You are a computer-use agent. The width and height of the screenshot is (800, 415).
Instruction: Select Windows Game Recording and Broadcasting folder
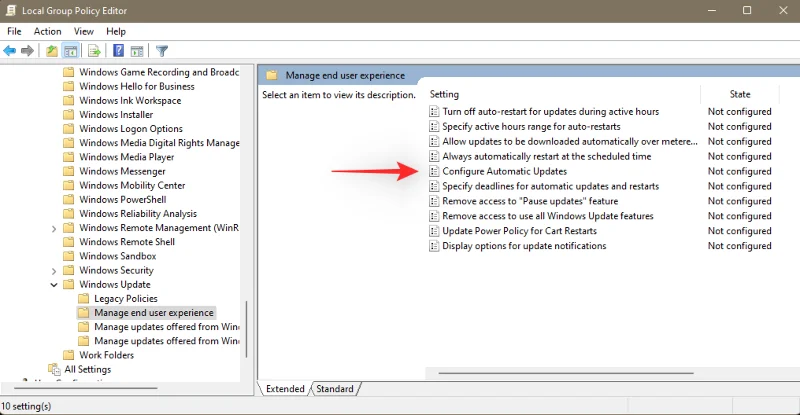(x=159, y=72)
